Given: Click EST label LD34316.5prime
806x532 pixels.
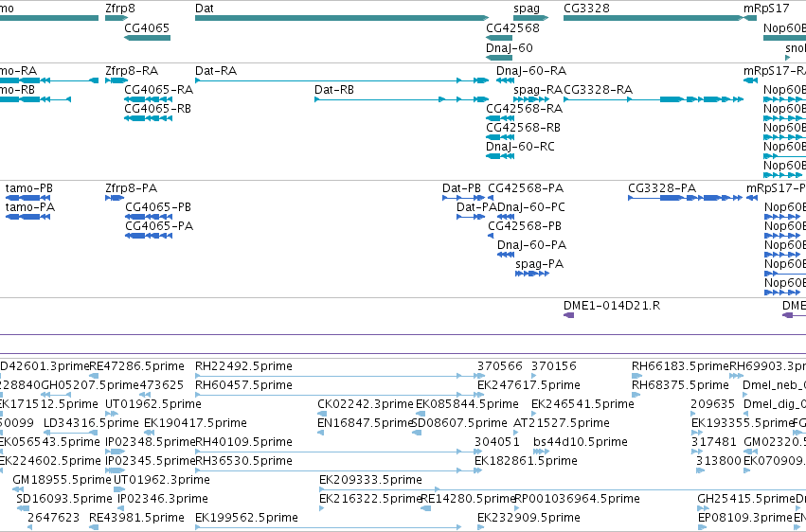Looking at the screenshot, I should pyautogui.click(x=91, y=424).
